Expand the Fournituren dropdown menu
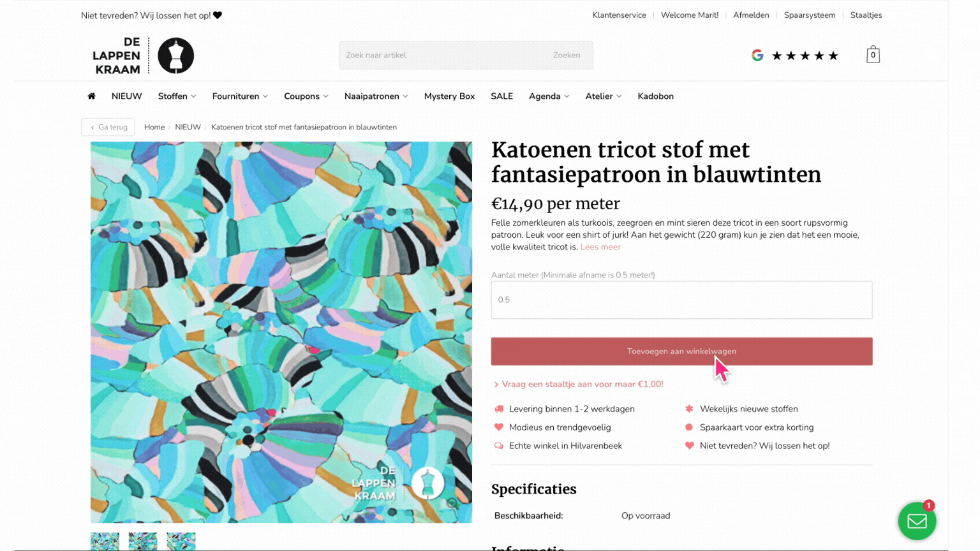Image resolution: width=980 pixels, height=551 pixels. [x=240, y=96]
